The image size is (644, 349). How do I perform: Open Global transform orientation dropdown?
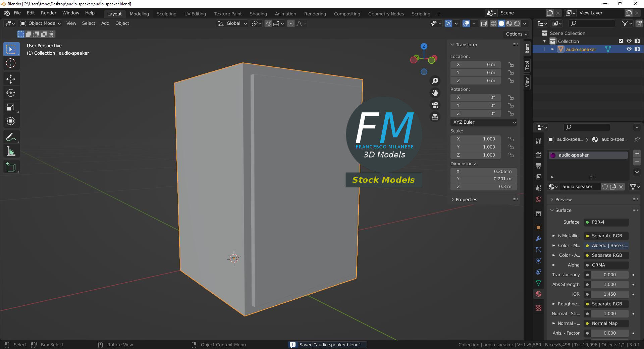(x=232, y=23)
